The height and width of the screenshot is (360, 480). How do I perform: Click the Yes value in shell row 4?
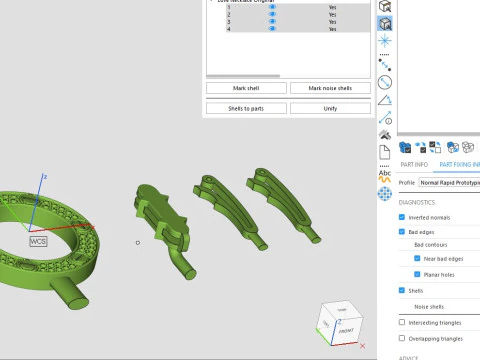point(332,29)
